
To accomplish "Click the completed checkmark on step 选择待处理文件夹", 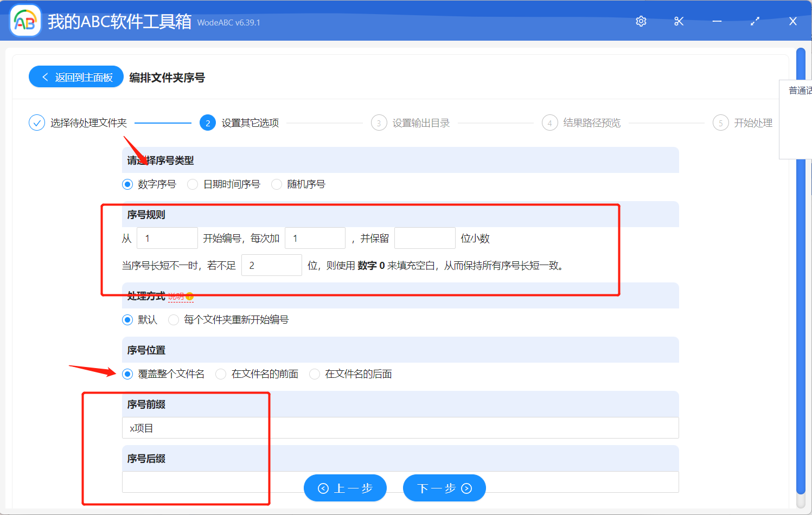I will click(x=36, y=123).
